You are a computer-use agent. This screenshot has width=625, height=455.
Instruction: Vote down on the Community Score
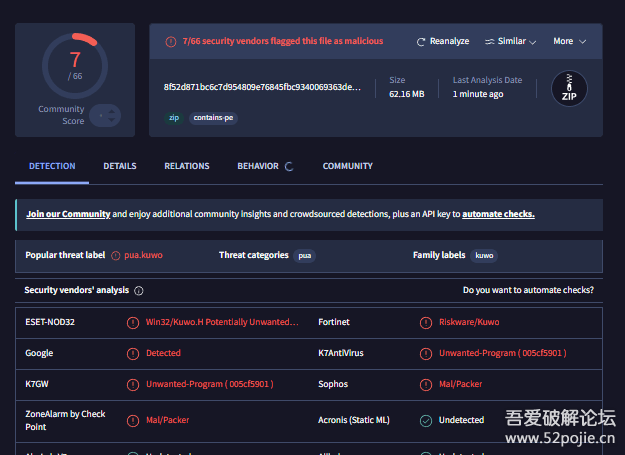112,120
